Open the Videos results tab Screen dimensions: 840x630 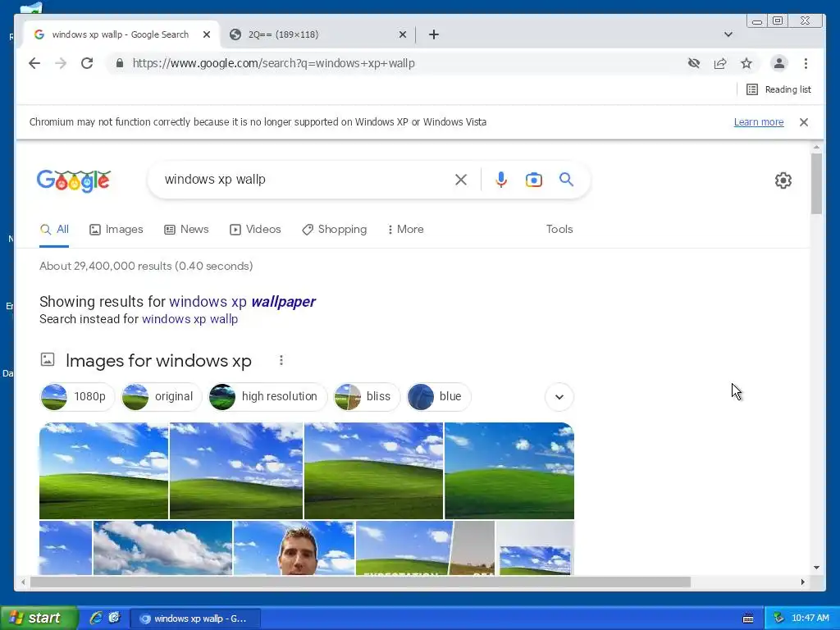point(255,230)
